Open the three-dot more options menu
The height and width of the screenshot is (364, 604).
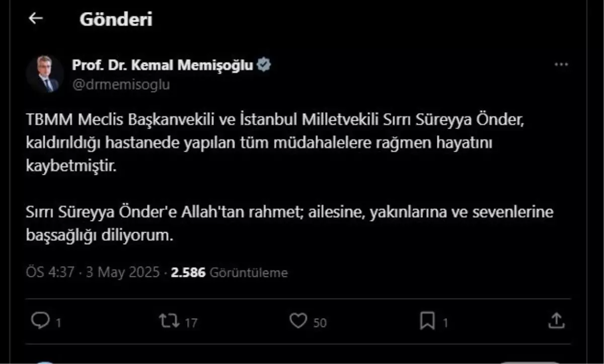tap(561, 65)
